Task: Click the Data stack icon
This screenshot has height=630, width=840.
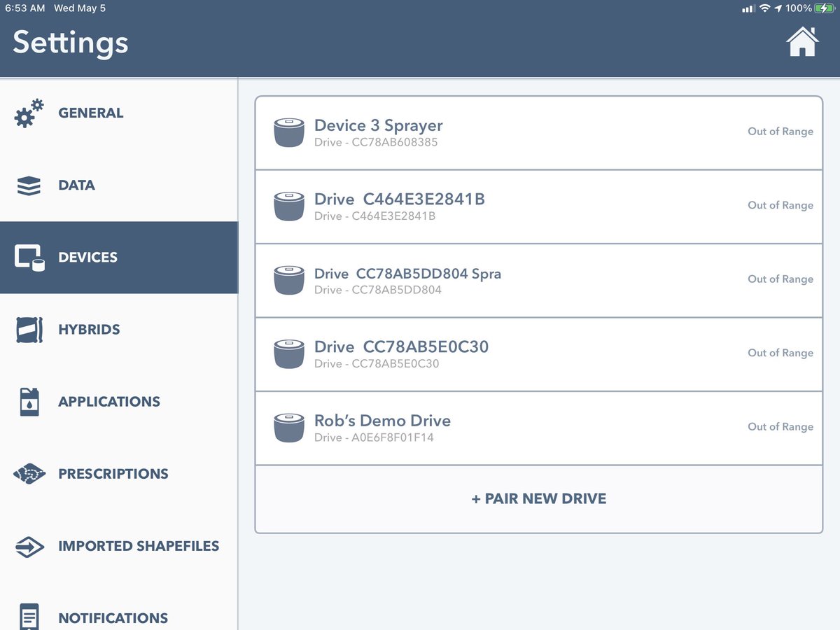Action: pos(29,186)
